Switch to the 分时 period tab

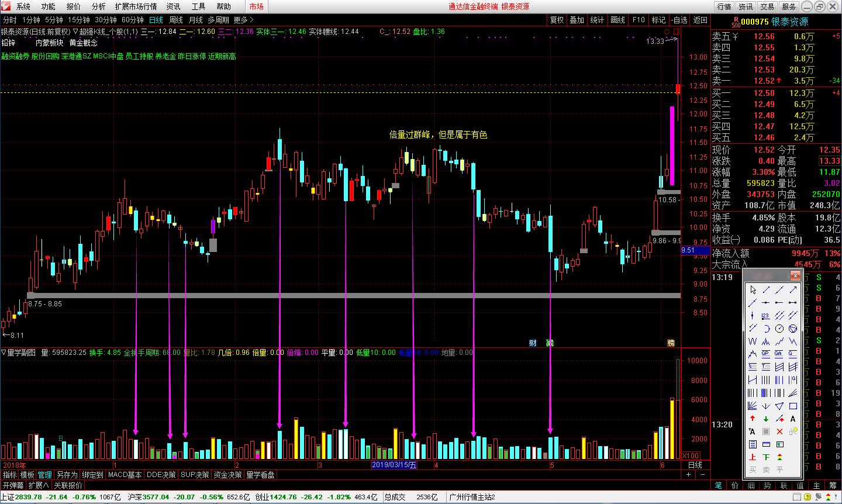point(9,20)
